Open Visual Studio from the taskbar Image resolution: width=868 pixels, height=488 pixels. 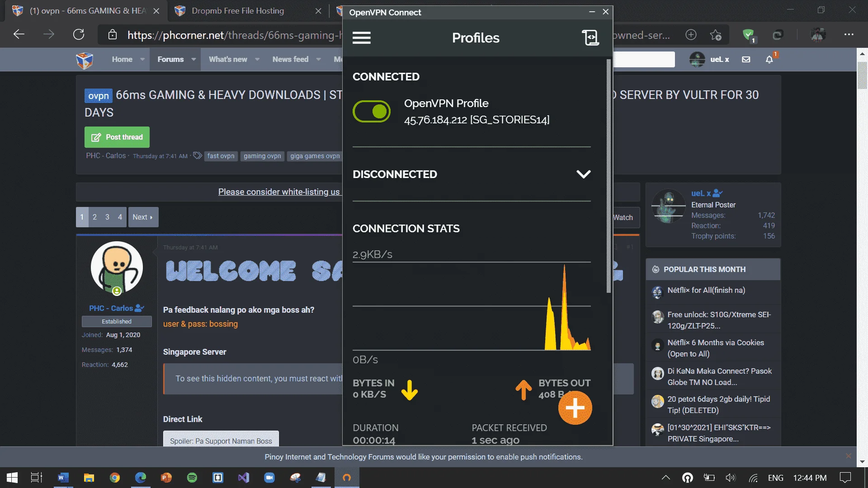244,478
